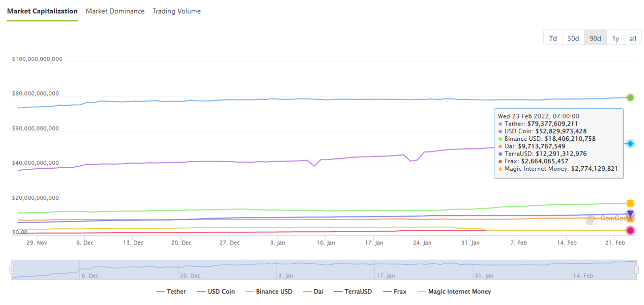Click the $80,000,000,000 axis label
Image resolution: width=644 pixels, height=305 pixels.
[x=36, y=94]
